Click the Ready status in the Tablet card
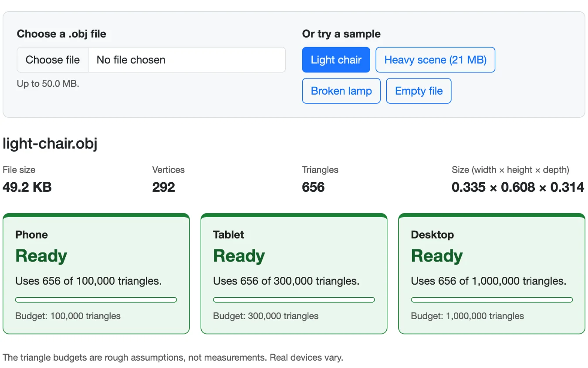 point(239,256)
